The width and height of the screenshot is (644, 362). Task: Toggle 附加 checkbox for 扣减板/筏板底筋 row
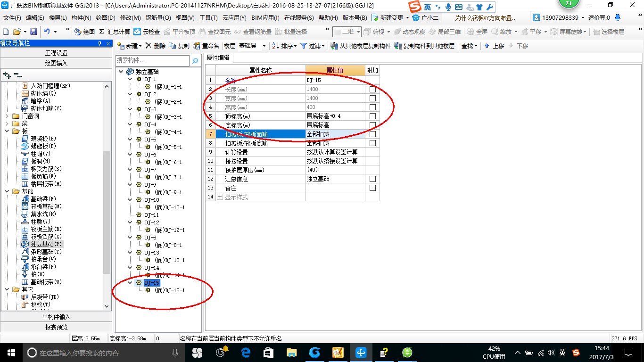click(372, 143)
